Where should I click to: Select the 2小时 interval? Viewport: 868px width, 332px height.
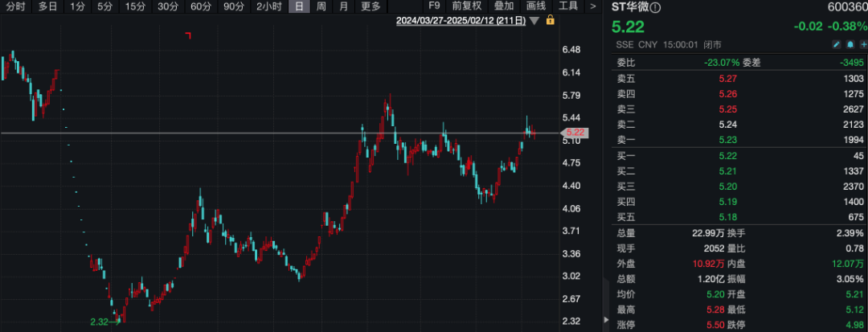[268, 6]
